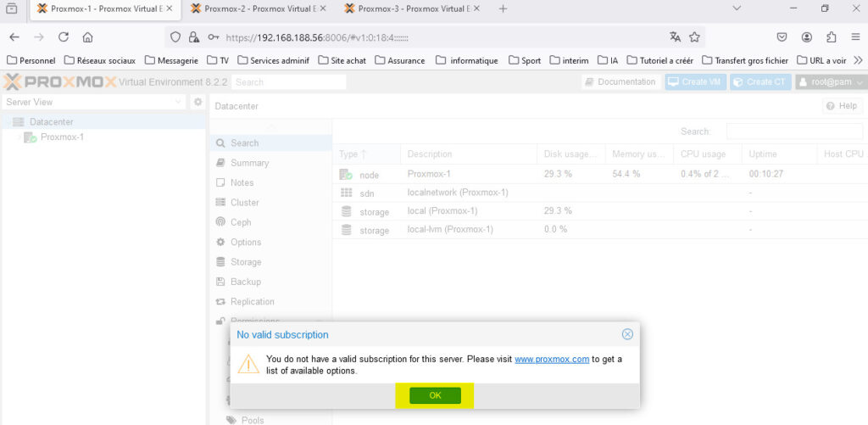Screen dimensions: 868x425
Task: List all tabs dropdown arrow
Action: [x=737, y=8]
